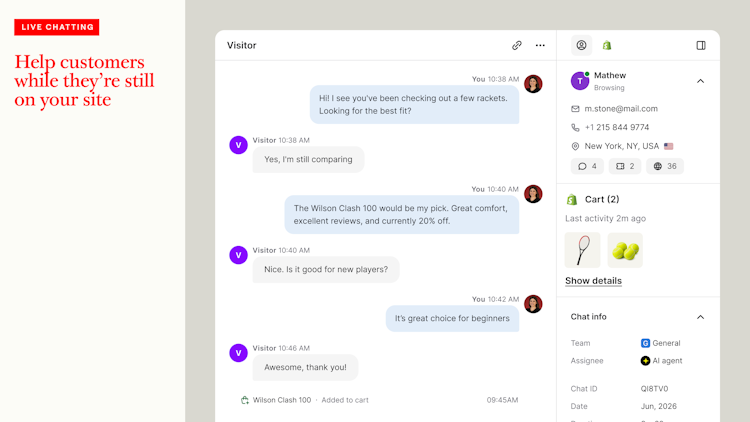Switch to the Shopify tab in sidebar
Viewport: 750px width, 422px height.
607,45
